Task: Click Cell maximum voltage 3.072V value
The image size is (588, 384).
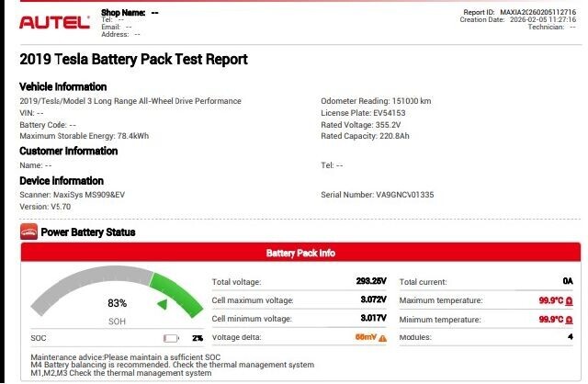Action: click(x=374, y=299)
